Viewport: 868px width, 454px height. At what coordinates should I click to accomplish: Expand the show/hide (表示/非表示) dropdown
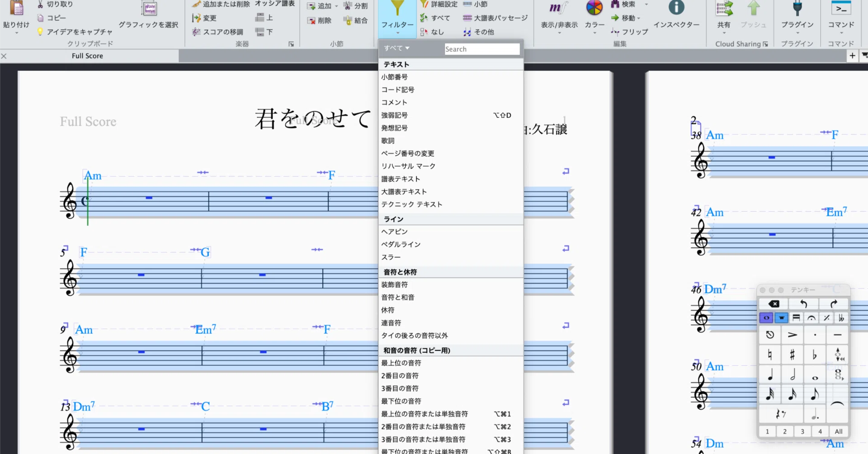559,33
